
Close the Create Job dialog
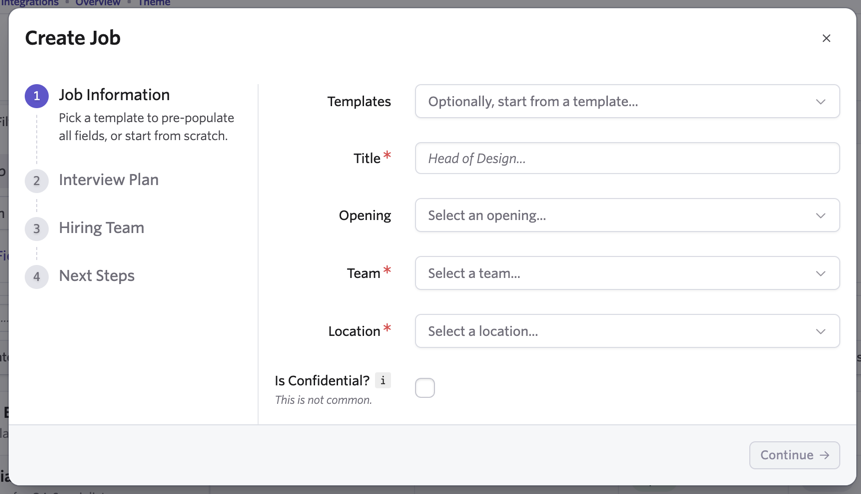click(826, 38)
